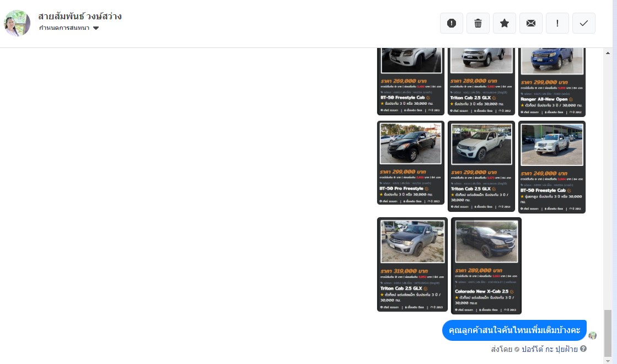Image resolution: width=617 pixels, height=364 pixels.
Task: Open the name สายสัมพันธ์ วงษ์สว่าง
Action: [x=80, y=16]
